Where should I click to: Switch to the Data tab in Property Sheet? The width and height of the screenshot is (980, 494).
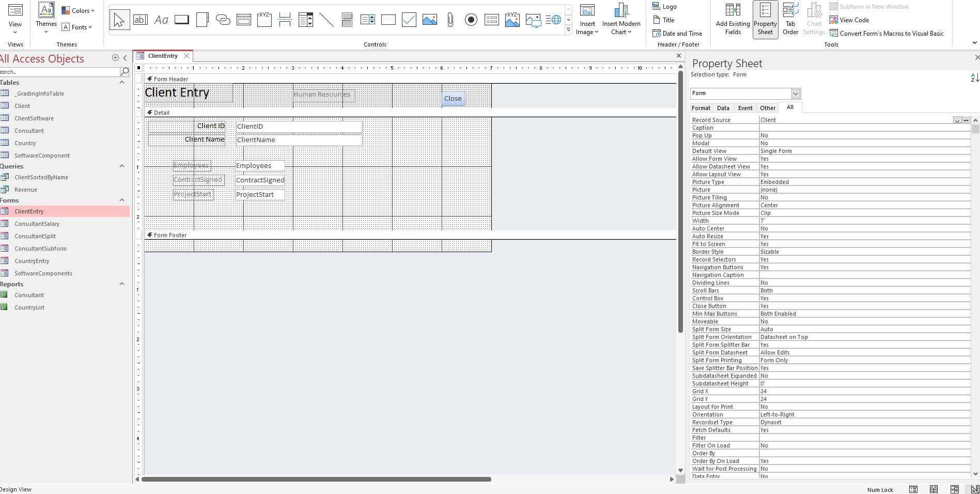point(723,107)
